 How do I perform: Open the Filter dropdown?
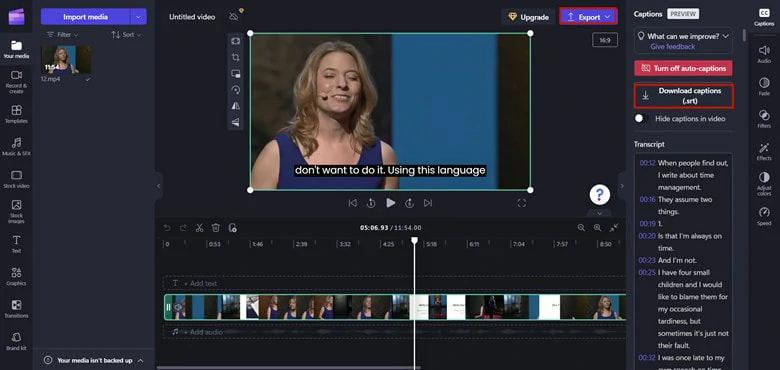coord(62,35)
